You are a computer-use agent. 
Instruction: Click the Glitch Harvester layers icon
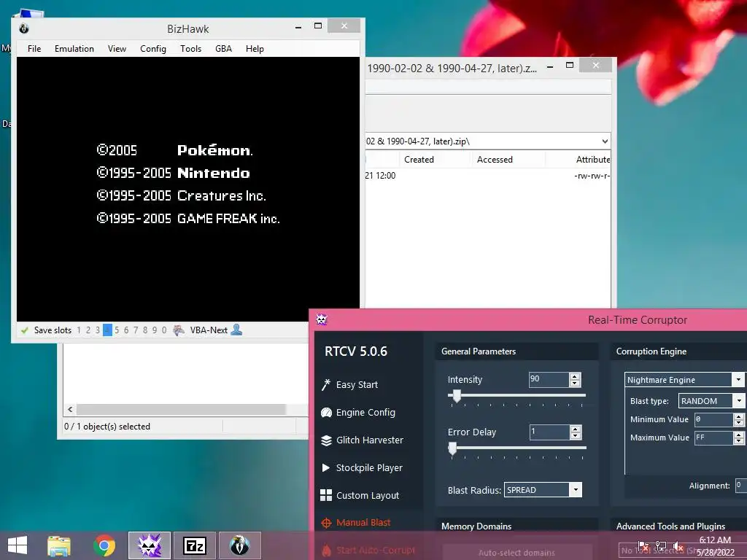326,440
